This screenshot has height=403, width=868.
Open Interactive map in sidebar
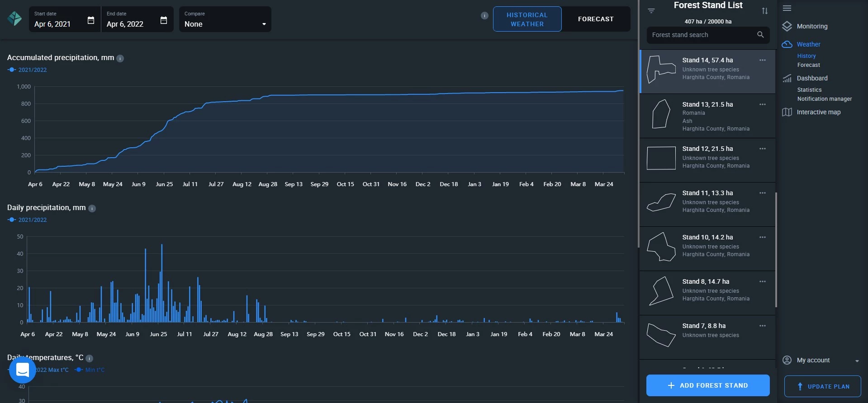818,112
